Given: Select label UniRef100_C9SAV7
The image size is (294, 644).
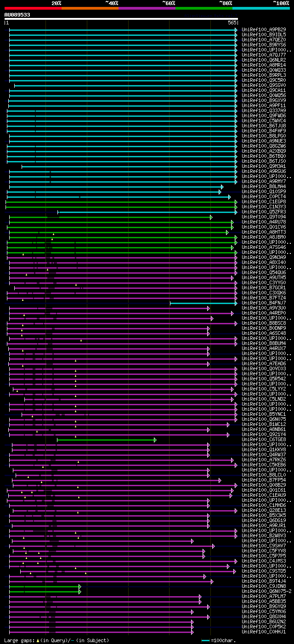Looking at the screenshot, I should click(264, 546).
